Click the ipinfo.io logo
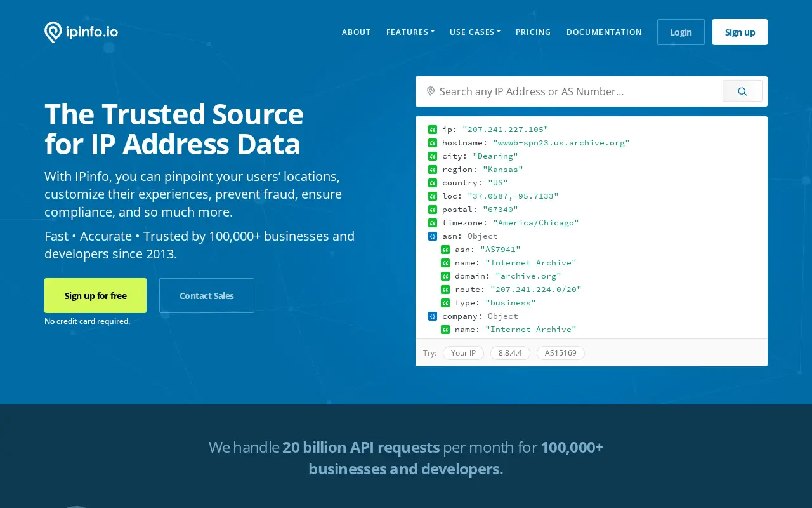 [x=81, y=32]
